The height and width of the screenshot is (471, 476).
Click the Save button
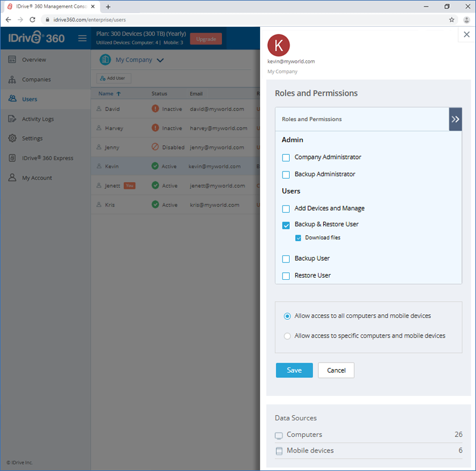[x=294, y=370]
